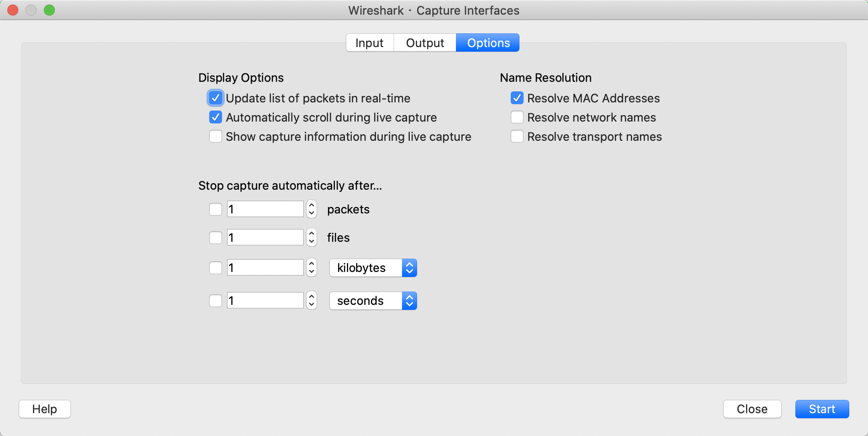The height and width of the screenshot is (436, 868).
Task: Click the files count stepper
Action: tap(312, 238)
